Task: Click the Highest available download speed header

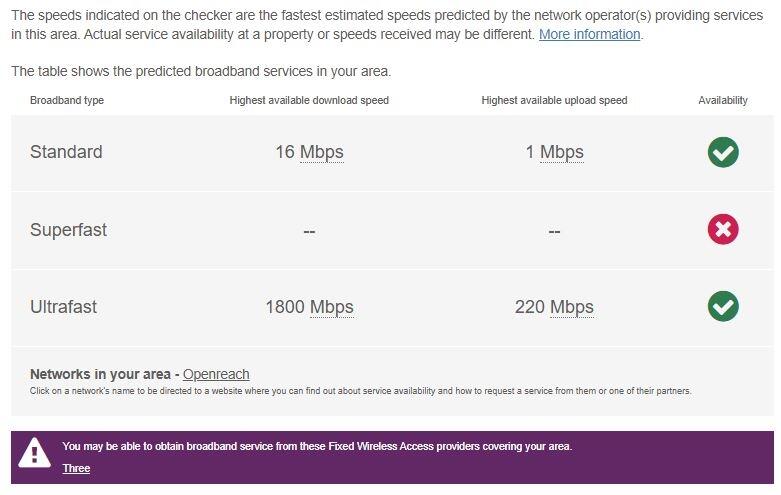Action: coord(309,100)
